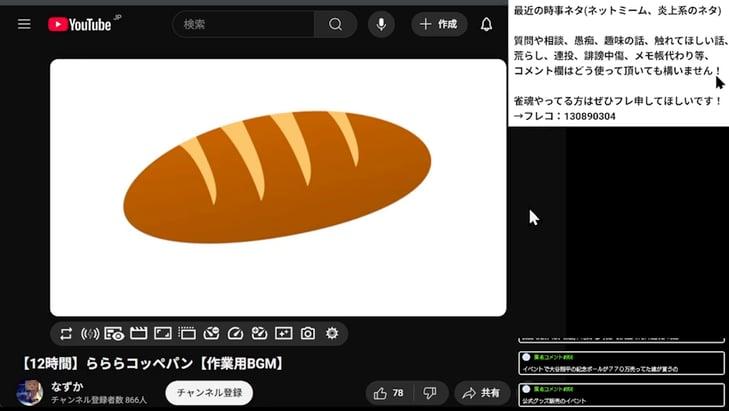Click the speedometer playback speed icon
Screen dimensions: 729x411
click(x=236, y=333)
